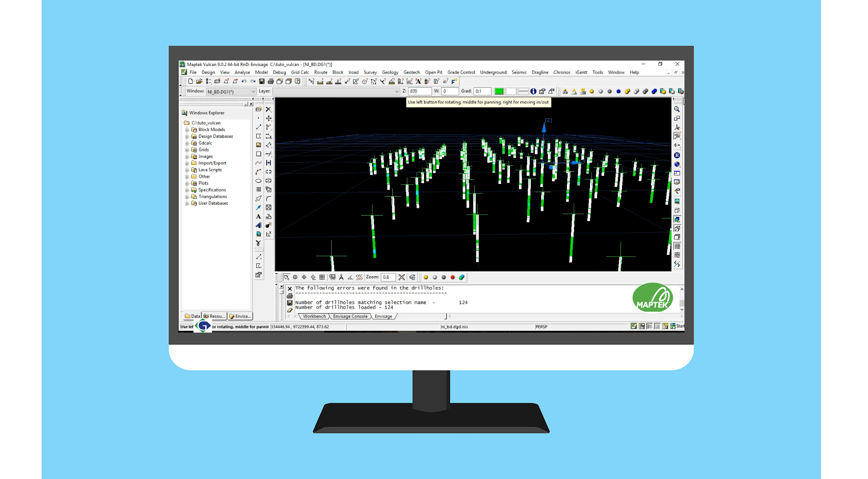Switch to the Envisage Console tab

[350, 316]
